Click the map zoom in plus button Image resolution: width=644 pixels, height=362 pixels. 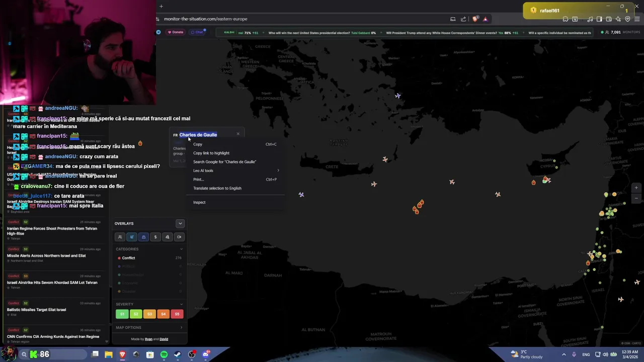(636, 188)
